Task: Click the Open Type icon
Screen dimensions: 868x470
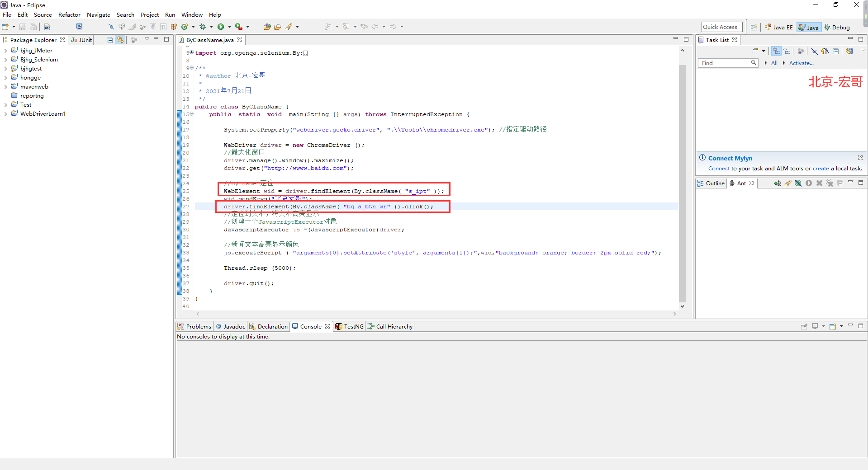Action: click(267, 27)
